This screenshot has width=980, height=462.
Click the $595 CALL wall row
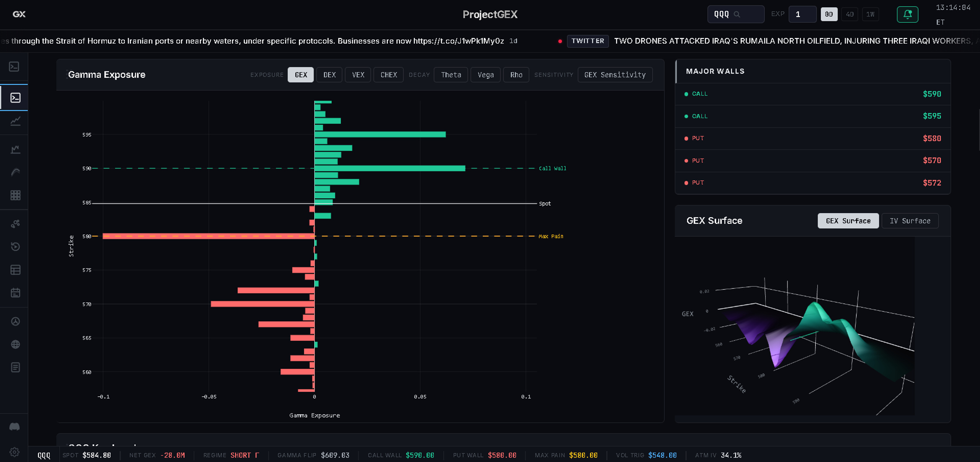pyautogui.click(x=813, y=116)
